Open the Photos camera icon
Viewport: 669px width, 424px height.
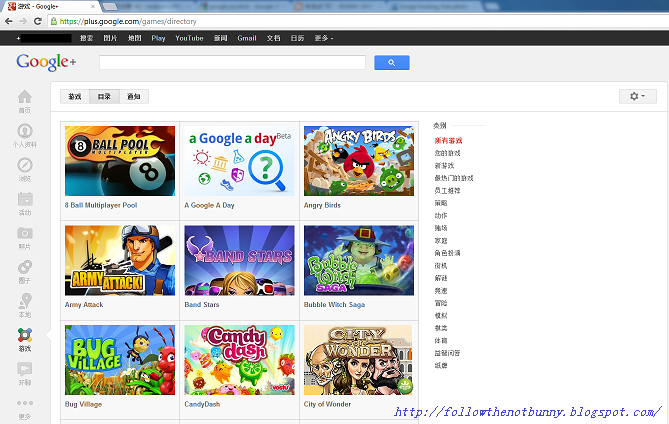pyautogui.click(x=24, y=234)
